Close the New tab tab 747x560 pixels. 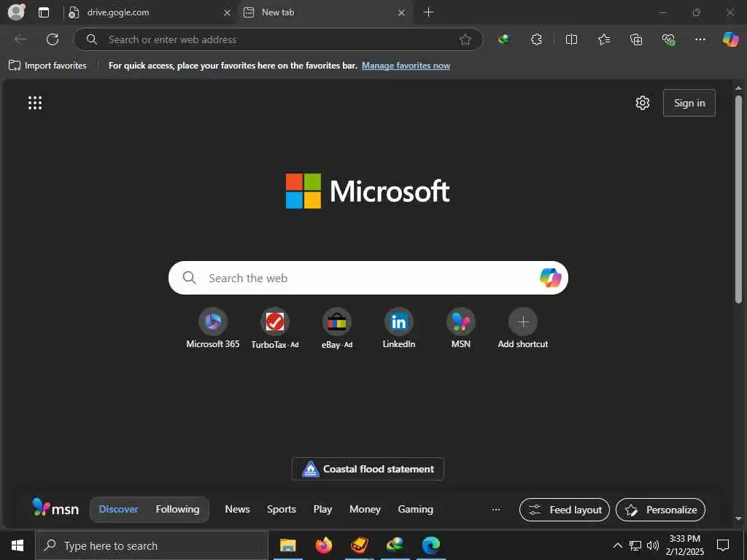coord(402,13)
